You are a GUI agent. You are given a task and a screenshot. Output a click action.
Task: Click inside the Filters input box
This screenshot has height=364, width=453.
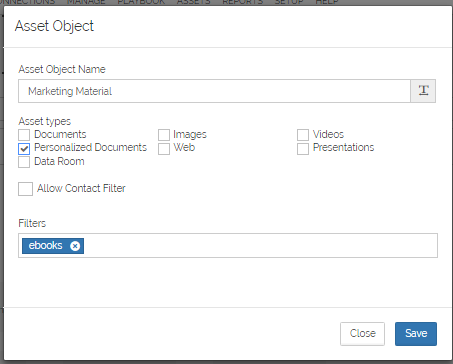pos(228,246)
